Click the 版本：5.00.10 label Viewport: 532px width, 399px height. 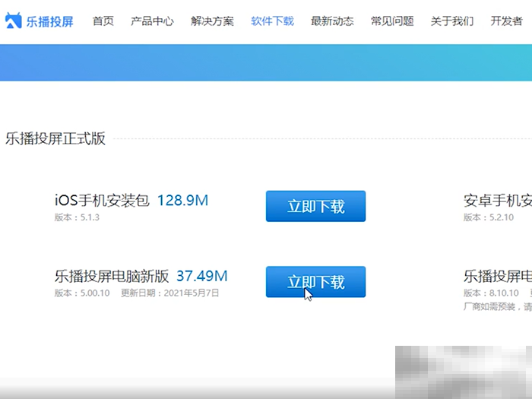pos(82,293)
